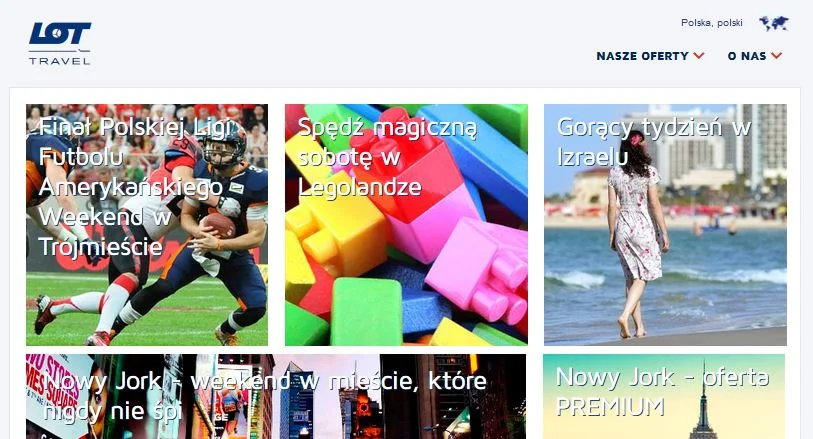Image resolution: width=813 pixels, height=439 pixels.
Task: Open 'Gorący tydzień w Izraelu' title
Action: pyautogui.click(x=654, y=141)
